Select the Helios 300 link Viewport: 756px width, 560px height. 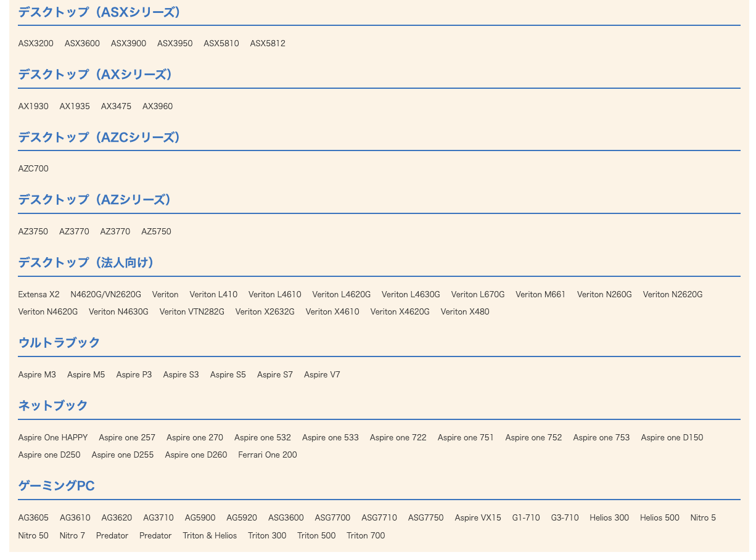click(609, 517)
